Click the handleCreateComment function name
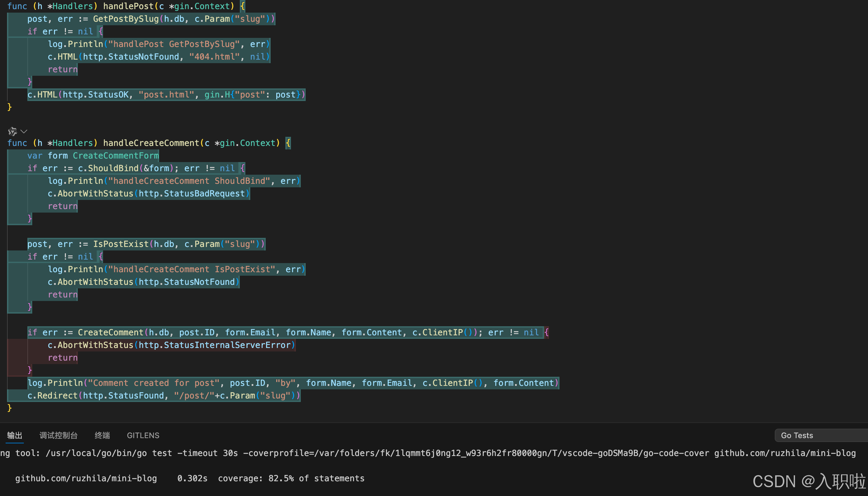The height and width of the screenshot is (496, 868). click(x=151, y=143)
